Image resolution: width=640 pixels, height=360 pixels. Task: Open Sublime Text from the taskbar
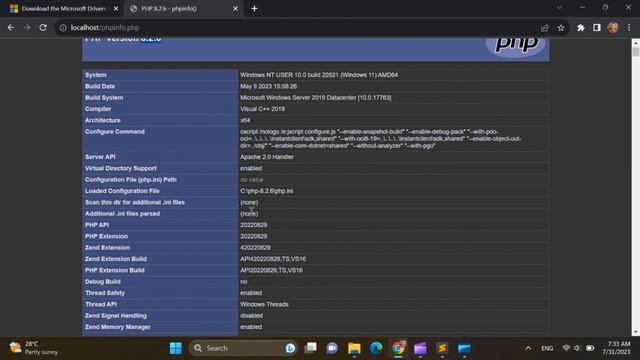(442, 348)
